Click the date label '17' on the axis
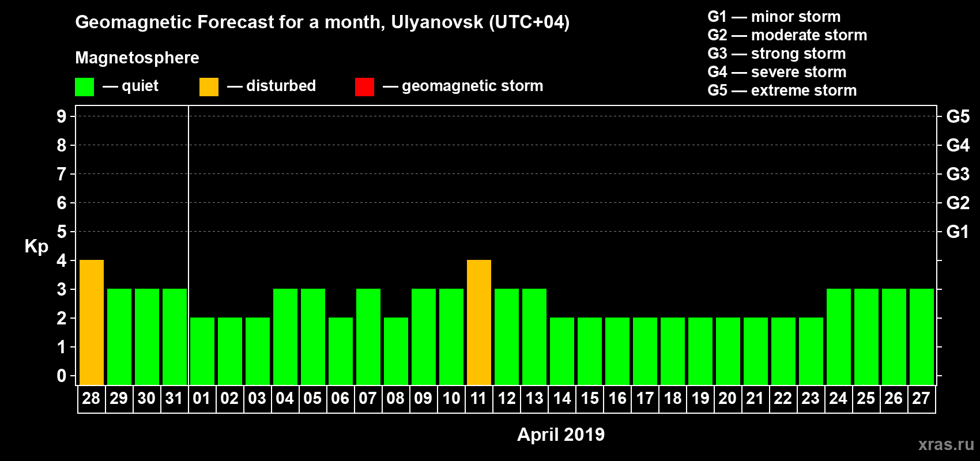This screenshot has height=461, width=980. coord(645,398)
